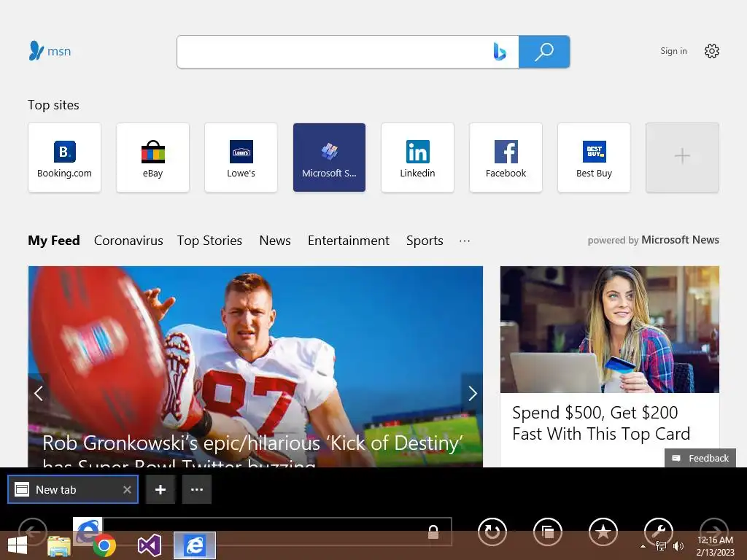Launch Google Chrome from taskbar
Viewport: 747px width, 560px height.
(104, 545)
